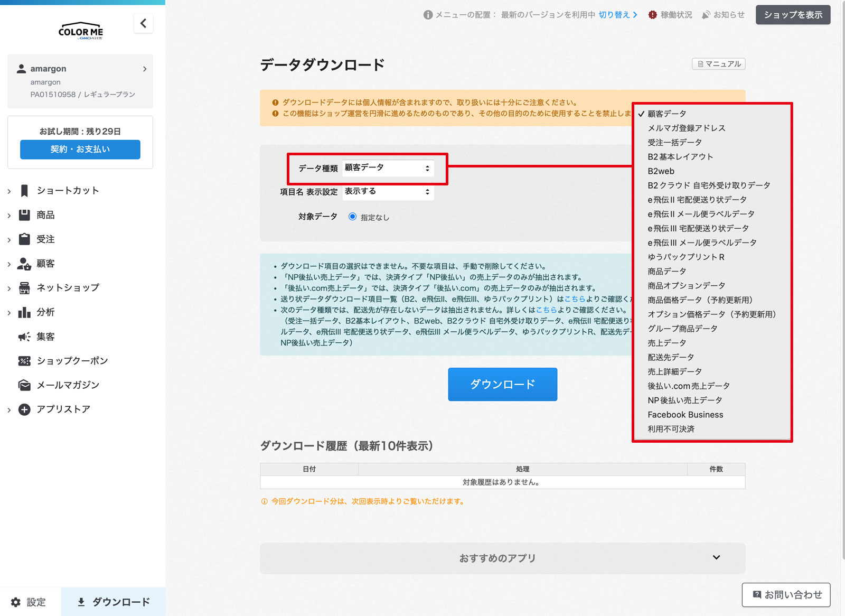Click the document icon in マニュアル button
This screenshot has width=845, height=616.
[x=701, y=64]
